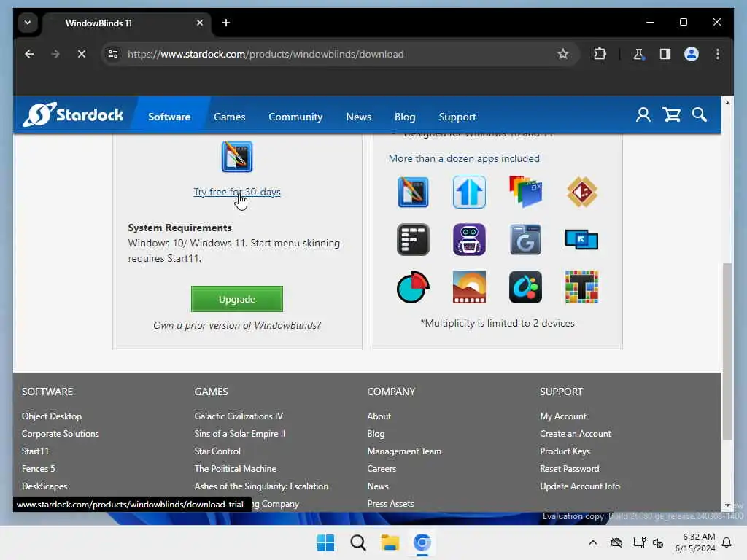Screen dimensions: 747x560
Task: Click the scrollbar up arrow
Action: [727, 102]
